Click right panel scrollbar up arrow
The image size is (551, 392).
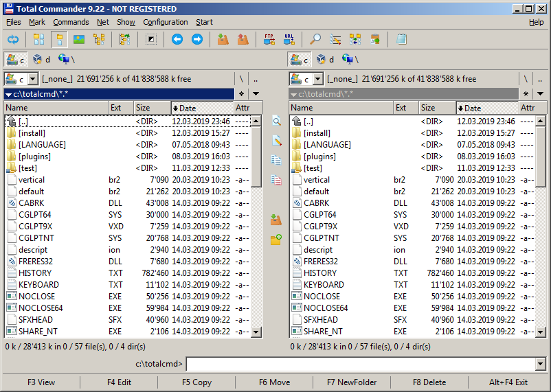pos(541,122)
